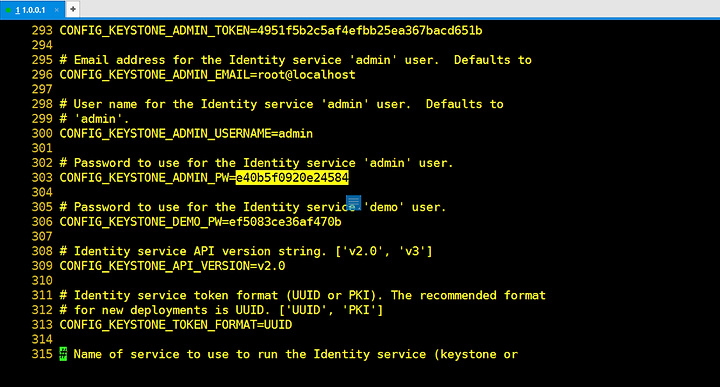The image size is (720, 387).
Task: Click the green connection status dot on tab
Action: pyautogui.click(x=8, y=10)
